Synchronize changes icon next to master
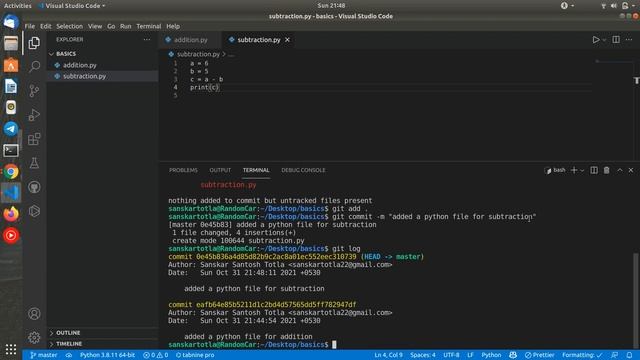The width and height of the screenshot is (640, 360). [x=69, y=355]
